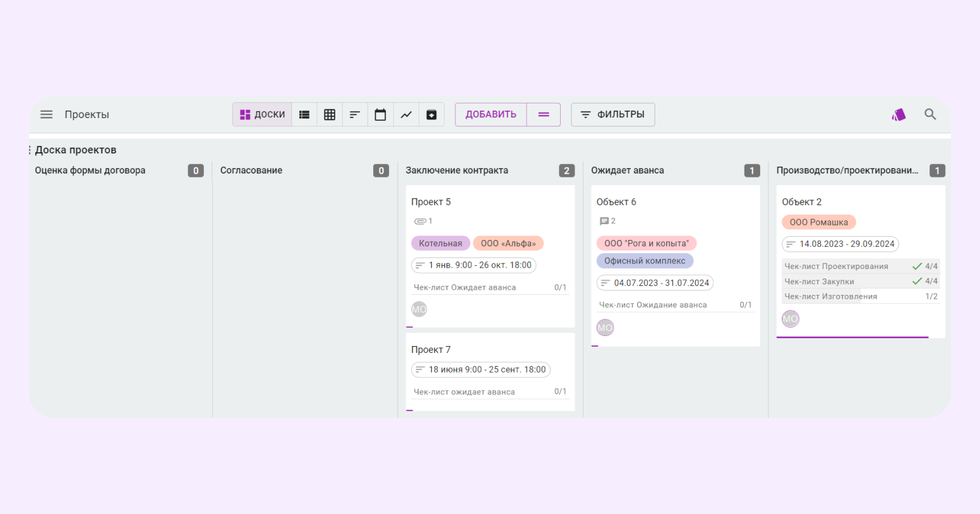
Task: Click the counter badge of Ожидает аванса column
Action: tap(752, 170)
